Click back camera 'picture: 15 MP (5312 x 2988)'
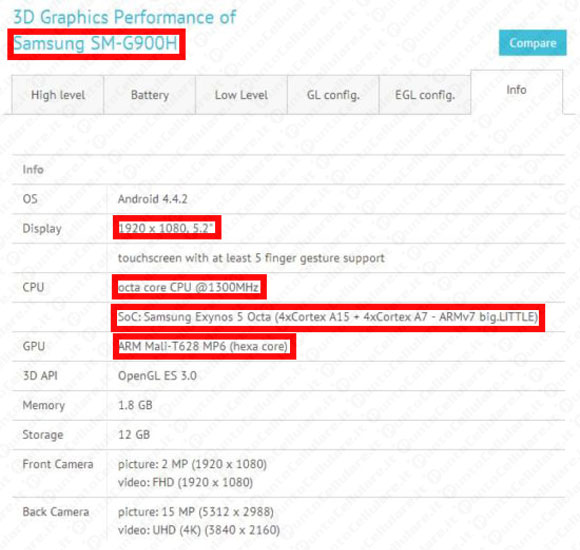The width and height of the screenshot is (580, 550). point(196,512)
